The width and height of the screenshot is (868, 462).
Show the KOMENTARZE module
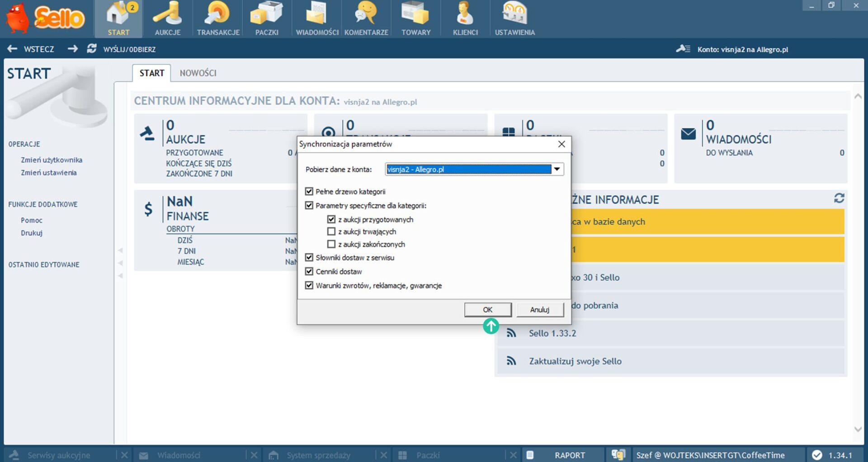pos(366,19)
